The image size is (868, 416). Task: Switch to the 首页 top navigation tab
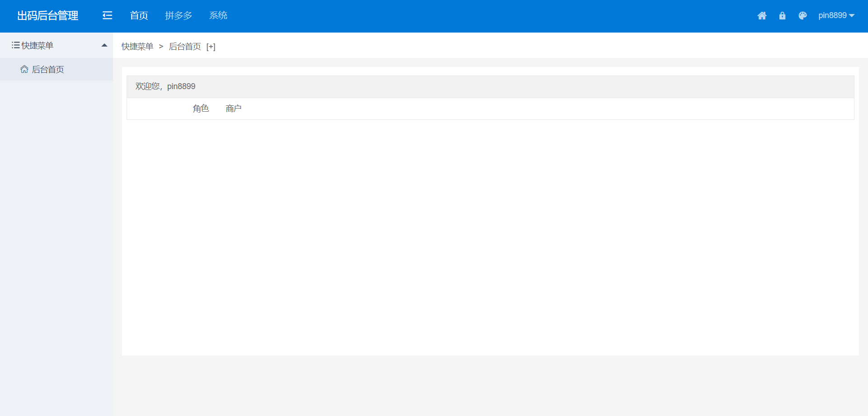(139, 16)
